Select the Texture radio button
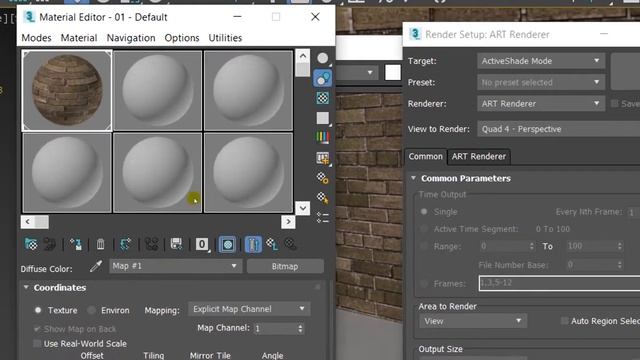640x360 pixels. 38,310
